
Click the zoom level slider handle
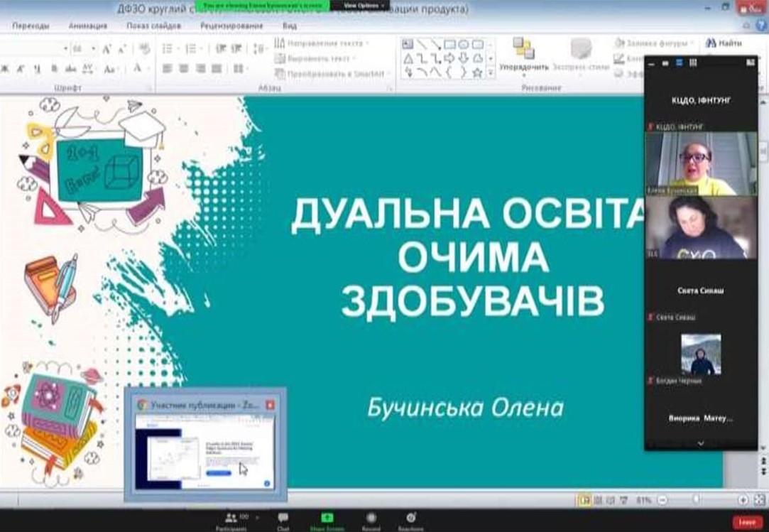tap(696, 500)
